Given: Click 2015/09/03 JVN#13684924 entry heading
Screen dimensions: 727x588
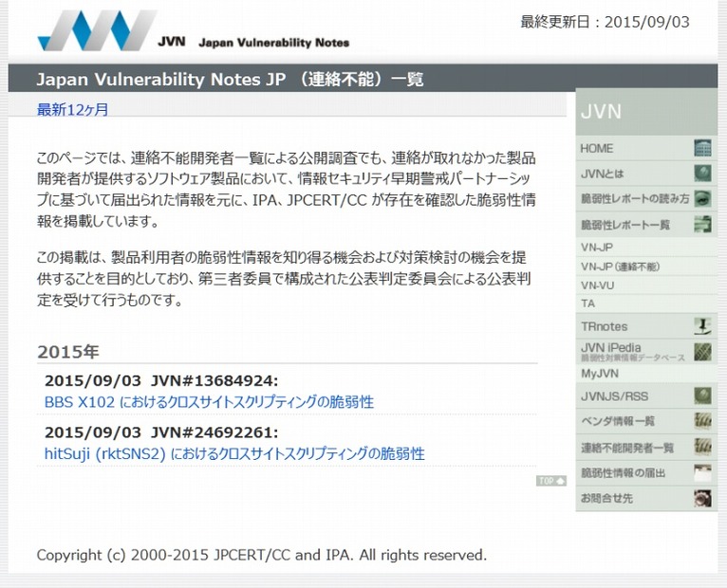Looking at the screenshot, I should coord(161,381).
